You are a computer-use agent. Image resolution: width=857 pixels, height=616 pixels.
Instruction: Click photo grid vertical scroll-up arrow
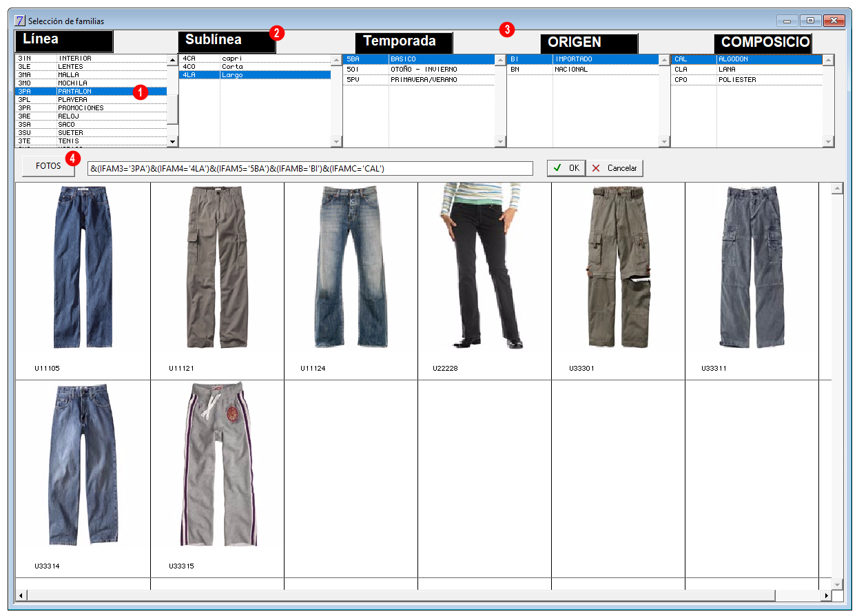pyautogui.click(x=838, y=189)
